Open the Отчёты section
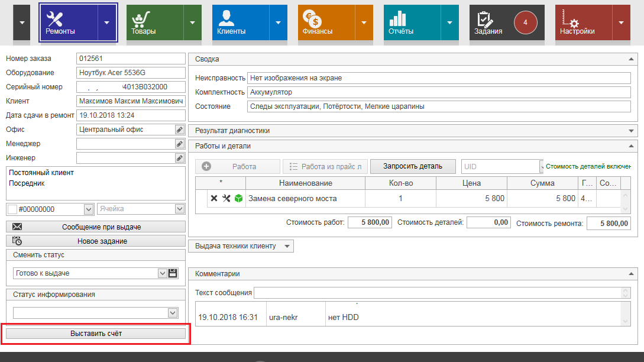Viewport: 644px width, 362px height. 412,22
